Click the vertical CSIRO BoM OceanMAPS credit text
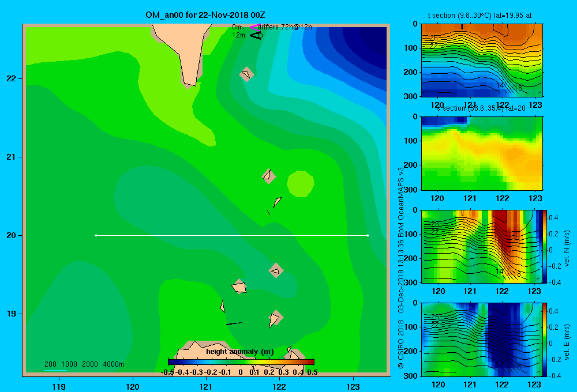This screenshot has width=577, height=392. (401, 267)
